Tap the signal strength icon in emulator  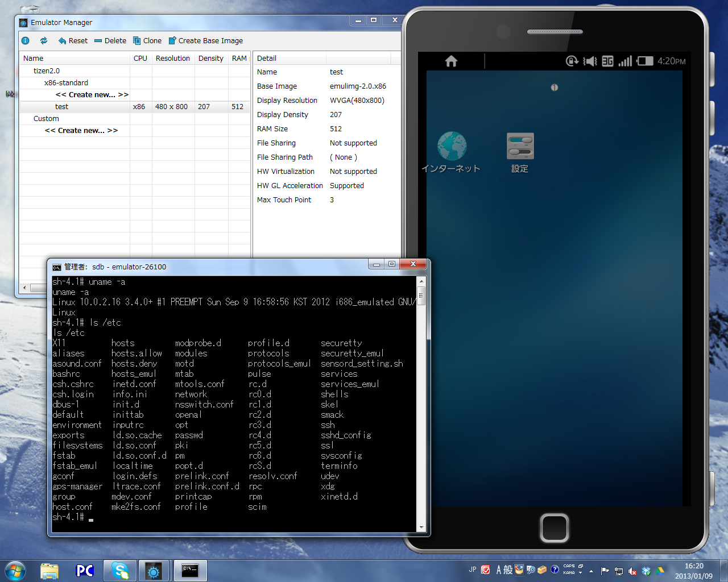tap(625, 61)
